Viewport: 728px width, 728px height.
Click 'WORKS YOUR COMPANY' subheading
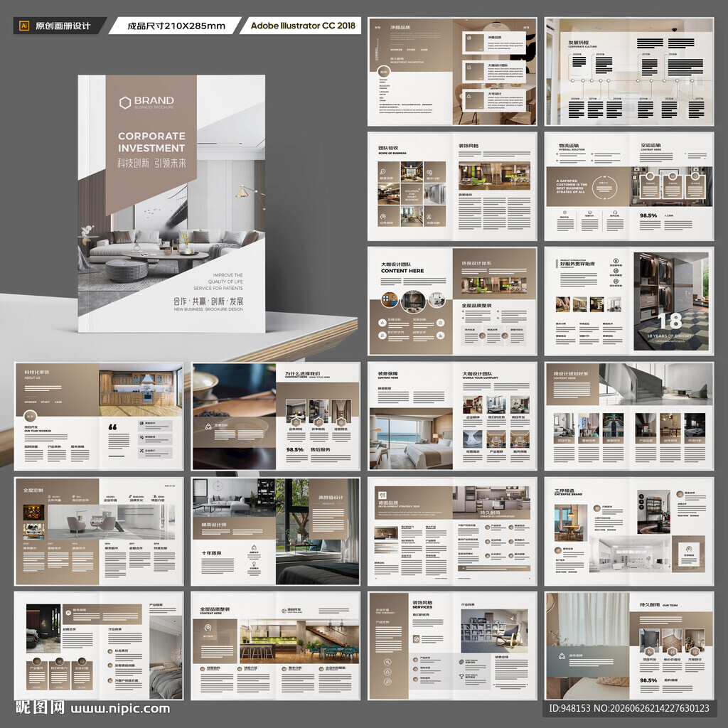[480, 378]
